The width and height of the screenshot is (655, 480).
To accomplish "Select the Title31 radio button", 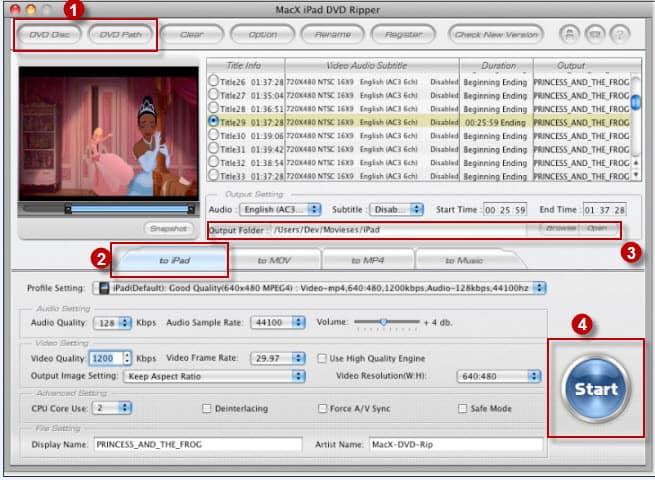I will [x=213, y=148].
